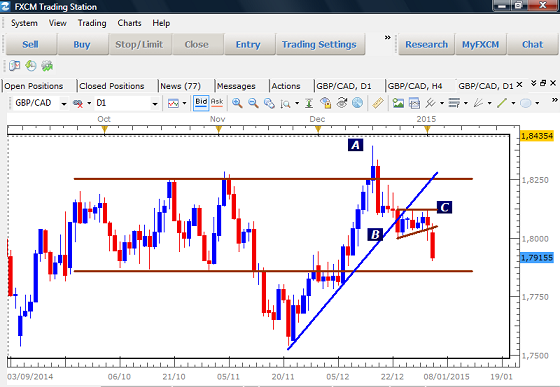Open Trading Settings

[x=319, y=45]
